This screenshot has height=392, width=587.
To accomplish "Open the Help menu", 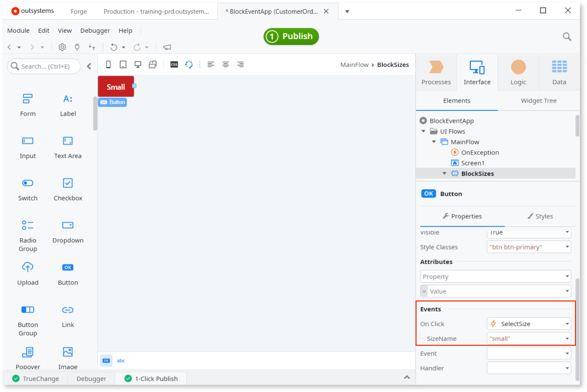I will (125, 30).
